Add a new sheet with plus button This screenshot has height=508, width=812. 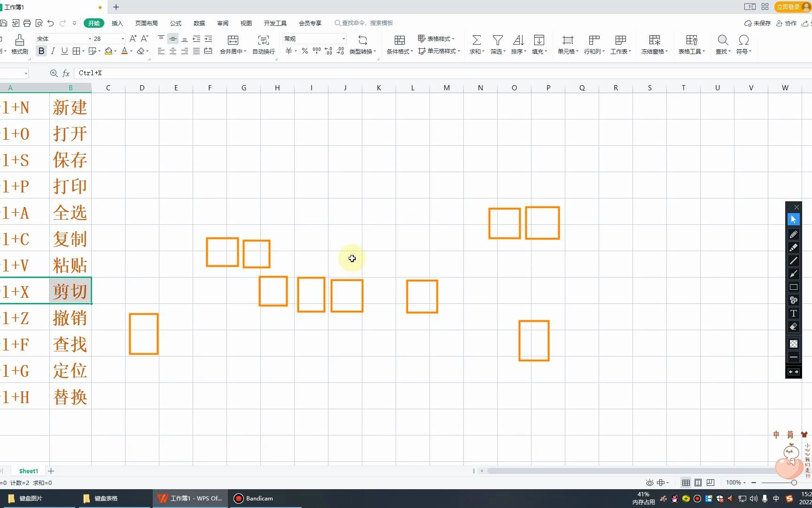coord(51,471)
